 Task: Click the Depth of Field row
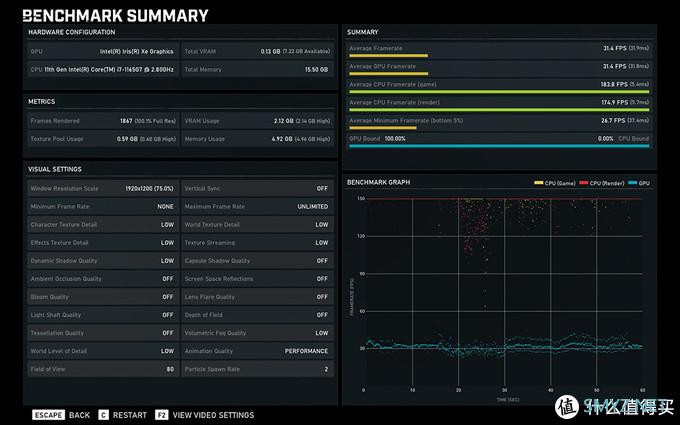click(x=258, y=315)
